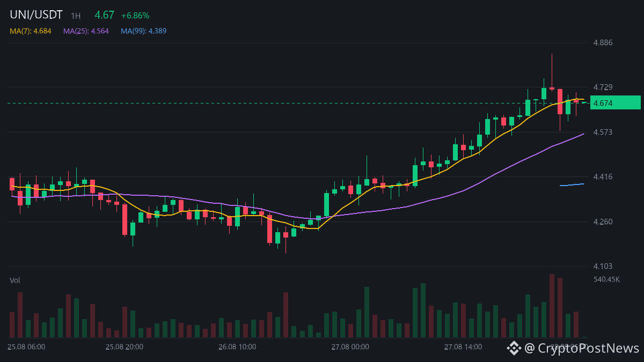Click the 25.08 06:00 time axis label
644x362 pixels.
[x=26, y=347]
